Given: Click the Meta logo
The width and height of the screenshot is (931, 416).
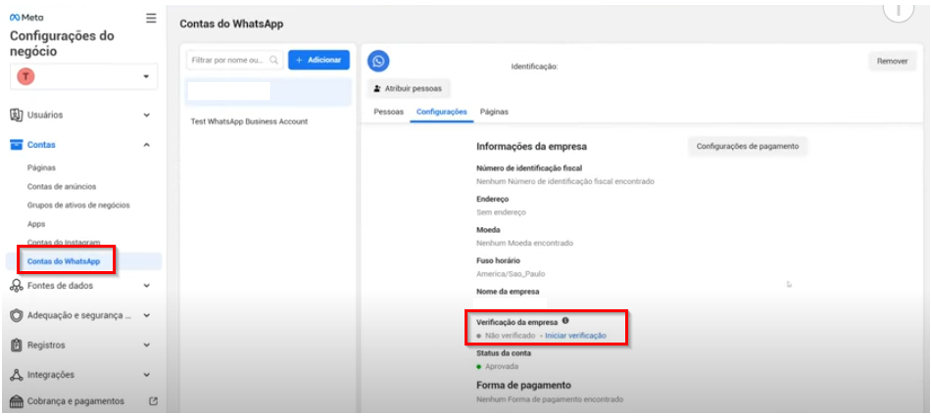Looking at the screenshot, I should pyautogui.click(x=26, y=18).
